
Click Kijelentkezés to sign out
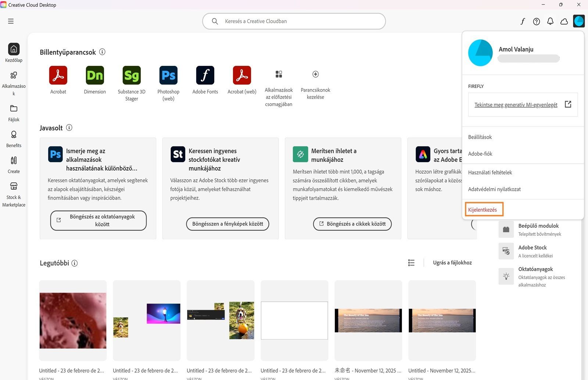pyautogui.click(x=483, y=210)
